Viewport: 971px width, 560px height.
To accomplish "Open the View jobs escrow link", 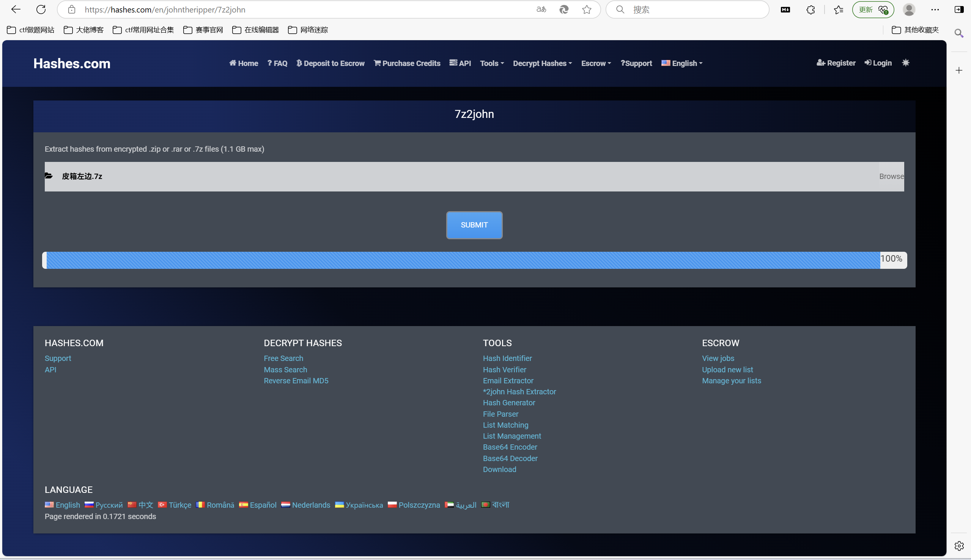I will [718, 358].
